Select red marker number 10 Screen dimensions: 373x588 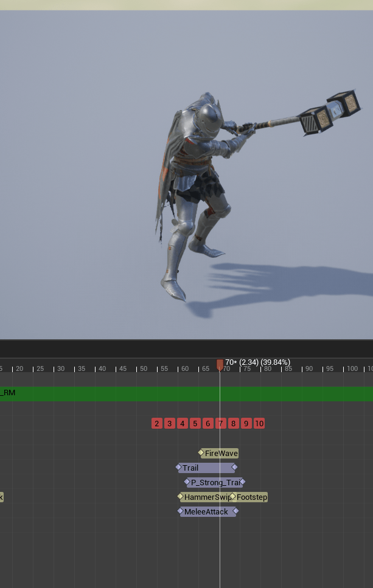tap(259, 423)
